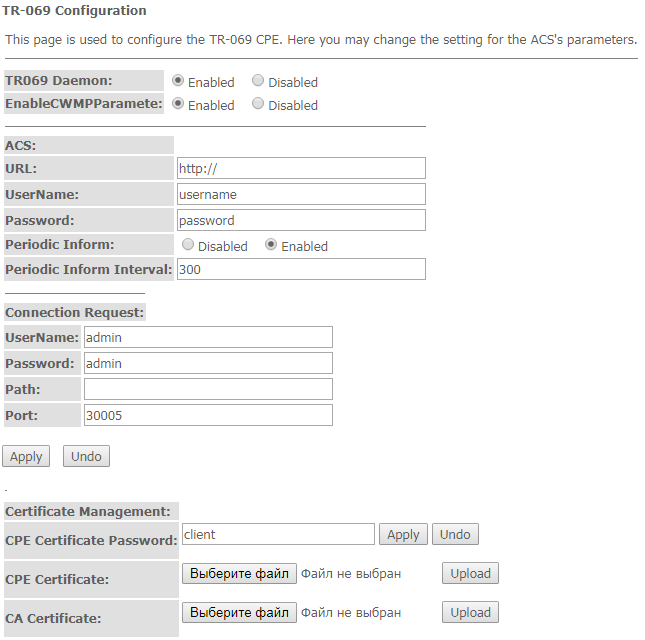Set Periodic Inform to Enabled
645x640 pixels.
click(x=272, y=245)
